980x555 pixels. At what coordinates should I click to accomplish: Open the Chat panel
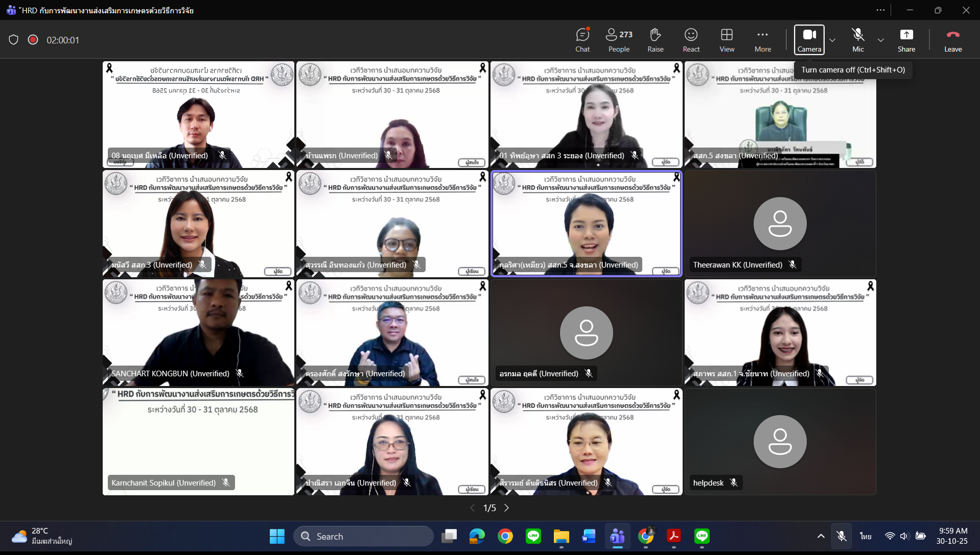[582, 40]
